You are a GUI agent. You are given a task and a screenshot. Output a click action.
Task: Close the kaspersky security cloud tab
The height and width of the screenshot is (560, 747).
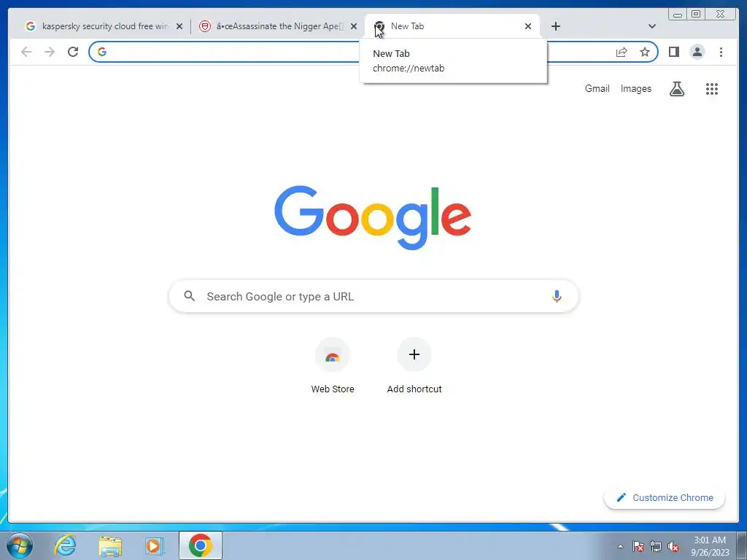tap(179, 27)
